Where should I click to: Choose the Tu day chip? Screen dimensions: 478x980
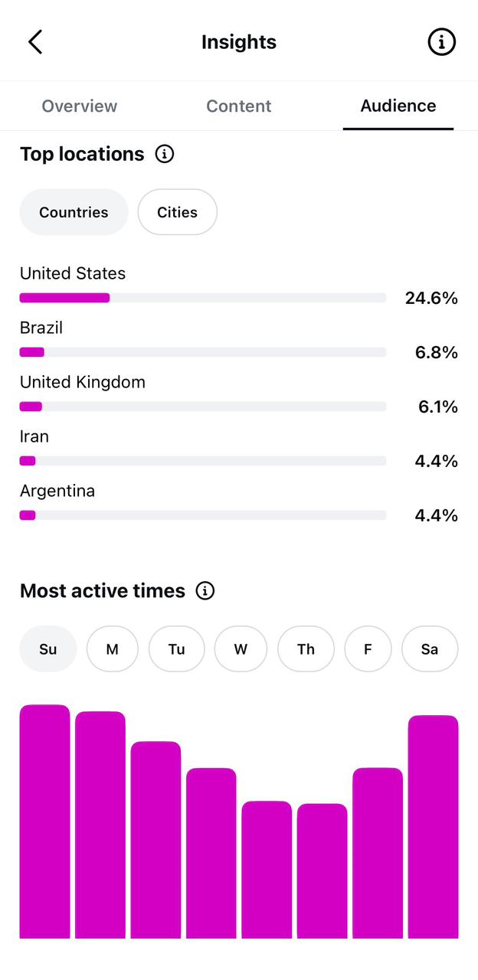point(177,649)
